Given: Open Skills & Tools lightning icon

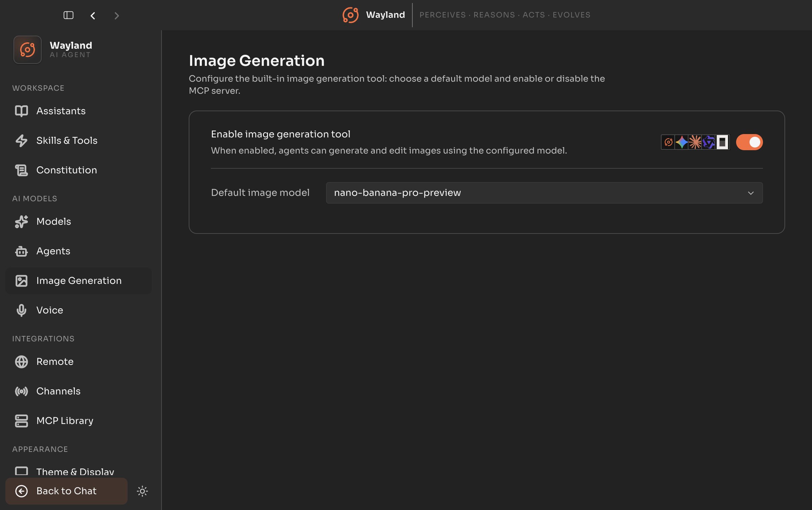Looking at the screenshot, I should 21,141.
